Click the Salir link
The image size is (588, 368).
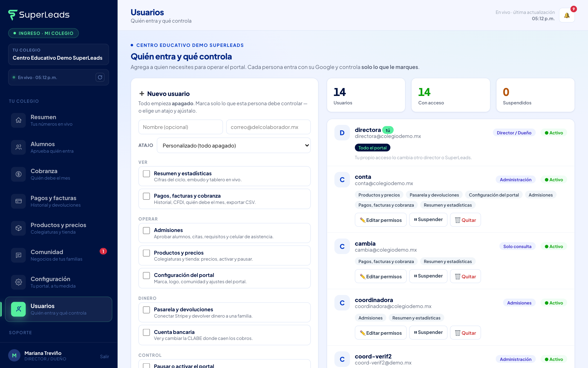104,357
